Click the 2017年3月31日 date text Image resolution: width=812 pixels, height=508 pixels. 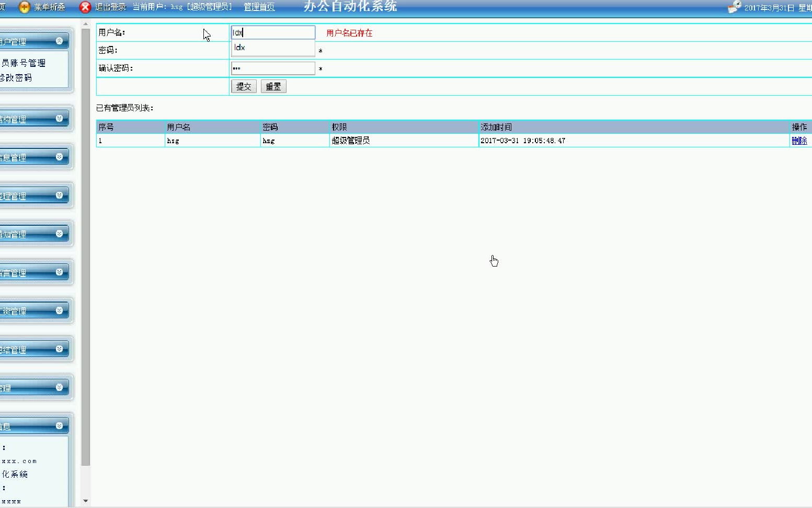coord(769,8)
